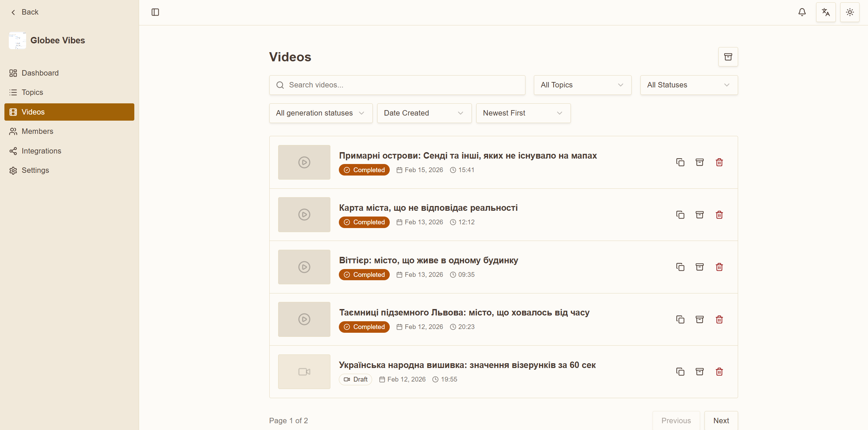Go to Dashboard in sidebar
This screenshot has height=430, width=868.
coord(40,73)
